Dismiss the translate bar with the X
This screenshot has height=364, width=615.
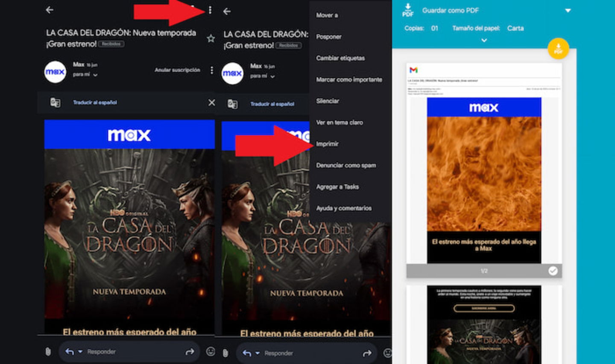(211, 102)
